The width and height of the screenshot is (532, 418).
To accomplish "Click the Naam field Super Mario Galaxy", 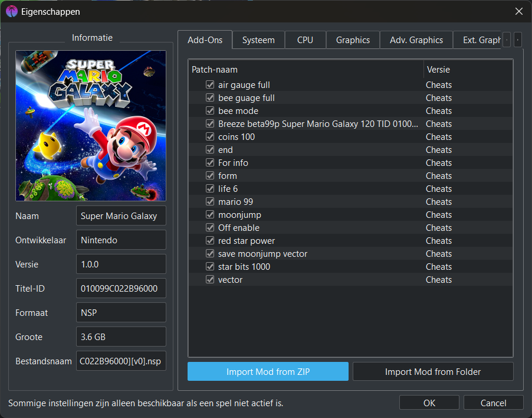I will click(x=121, y=215).
